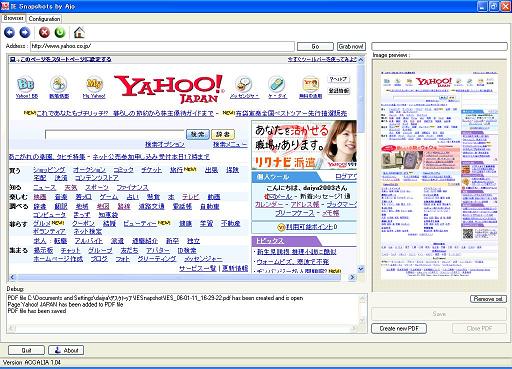Click the Save button under preview

(x=439, y=314)
